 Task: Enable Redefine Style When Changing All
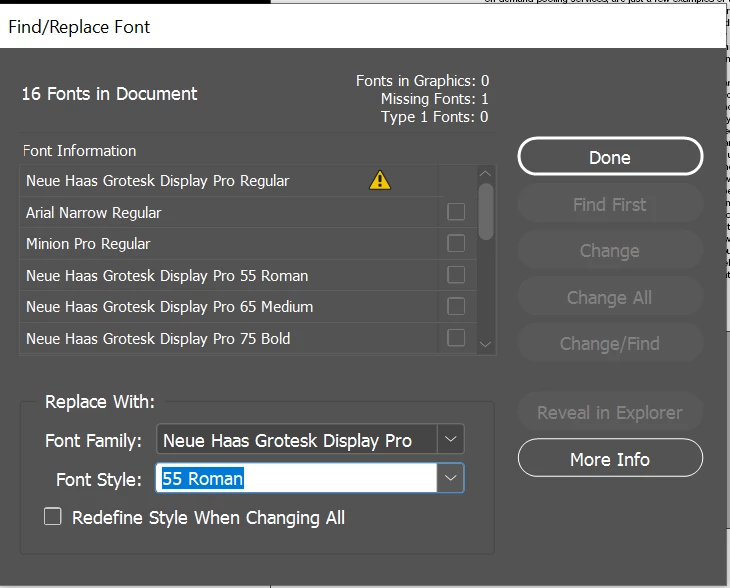(53, 517)
